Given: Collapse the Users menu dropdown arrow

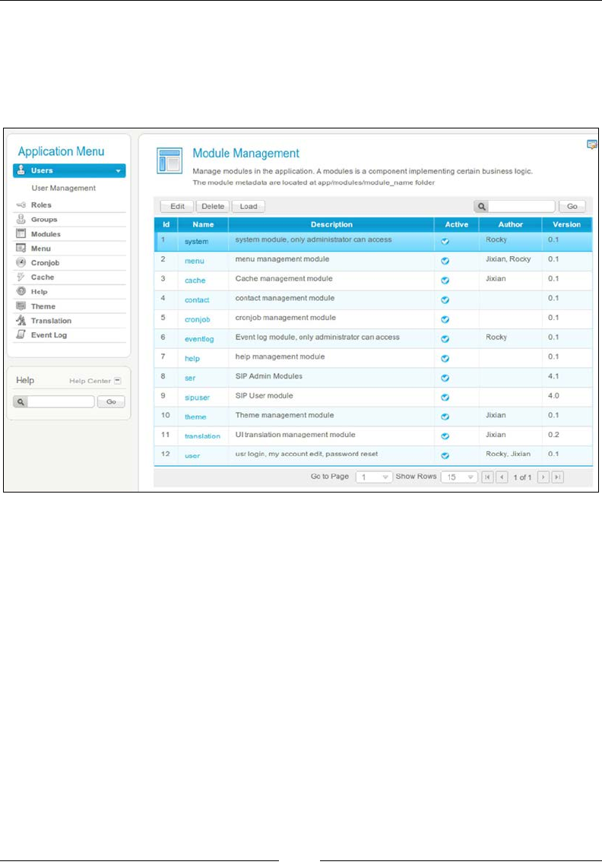Looking at the screenshot, I should pos(118,171).
